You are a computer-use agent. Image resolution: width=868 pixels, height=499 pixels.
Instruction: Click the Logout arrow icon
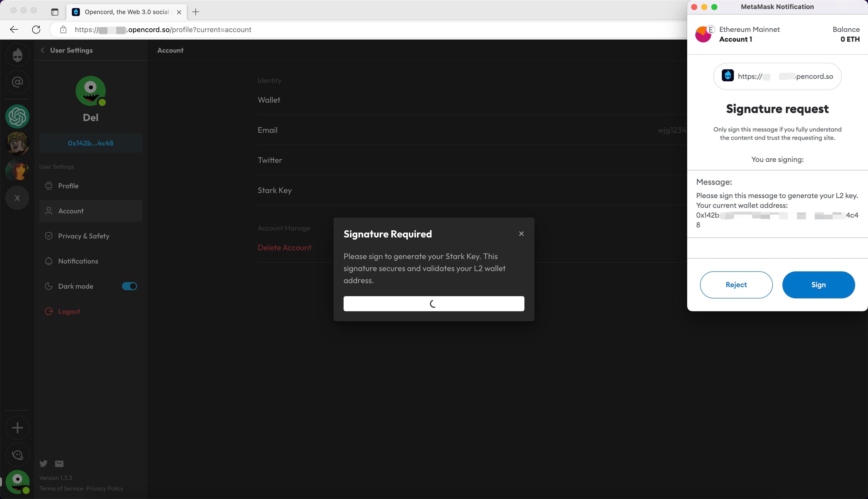click(x=49, y=311)
